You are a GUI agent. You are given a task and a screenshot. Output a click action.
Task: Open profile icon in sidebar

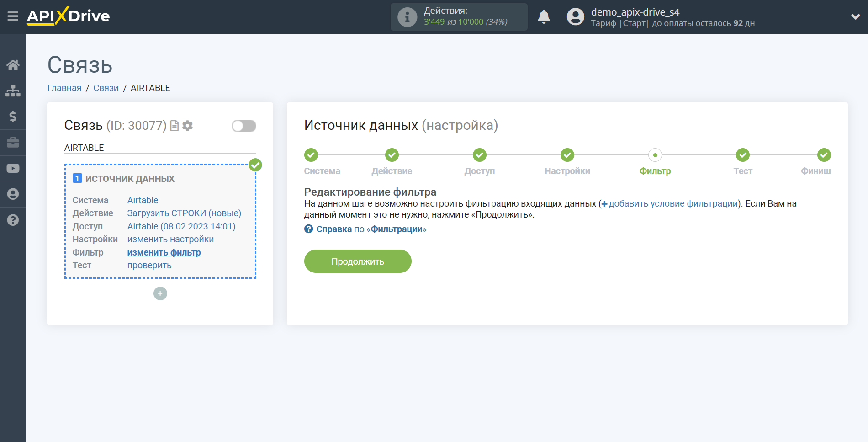tap(13, 194)
